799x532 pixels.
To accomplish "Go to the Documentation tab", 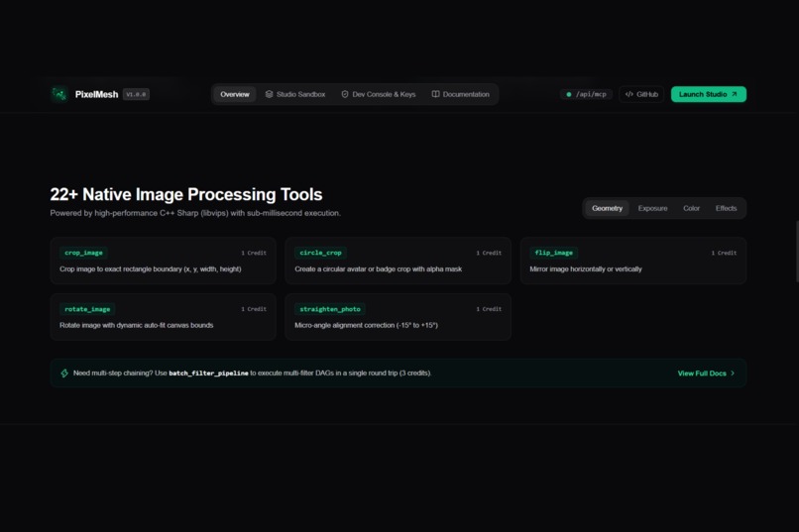I will [461, 94].
